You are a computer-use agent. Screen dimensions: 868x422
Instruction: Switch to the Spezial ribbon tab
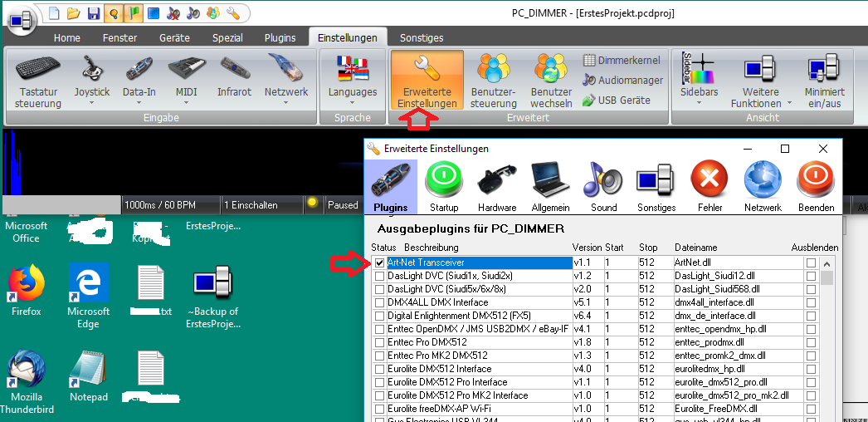227,37
